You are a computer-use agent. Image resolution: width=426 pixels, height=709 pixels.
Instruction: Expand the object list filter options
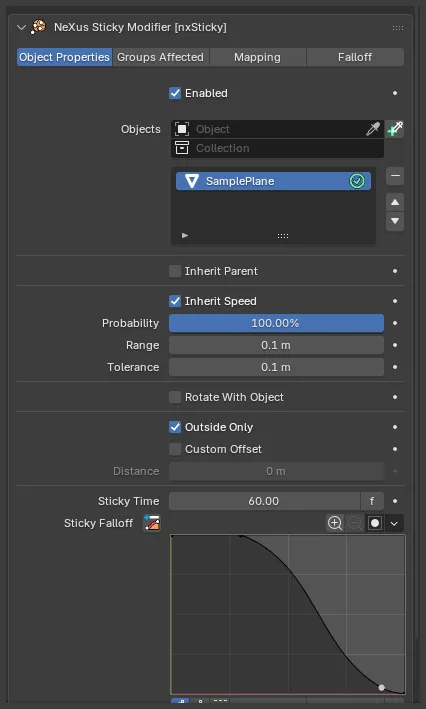point(185,236)
